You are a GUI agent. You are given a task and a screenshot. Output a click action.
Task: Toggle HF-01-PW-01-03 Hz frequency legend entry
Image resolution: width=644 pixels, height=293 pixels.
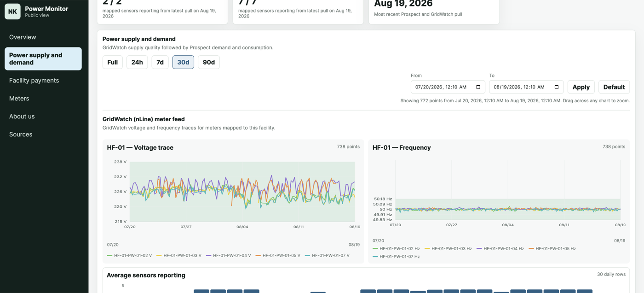[448, 249]
